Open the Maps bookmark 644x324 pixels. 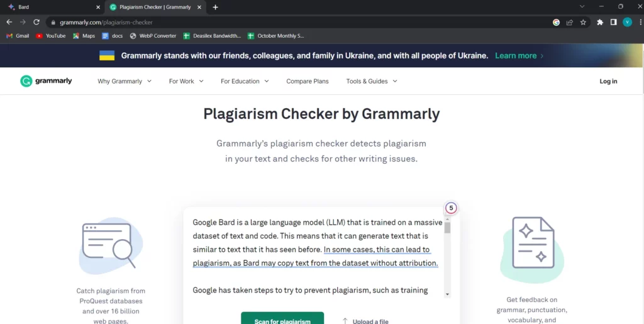[84, 36]
